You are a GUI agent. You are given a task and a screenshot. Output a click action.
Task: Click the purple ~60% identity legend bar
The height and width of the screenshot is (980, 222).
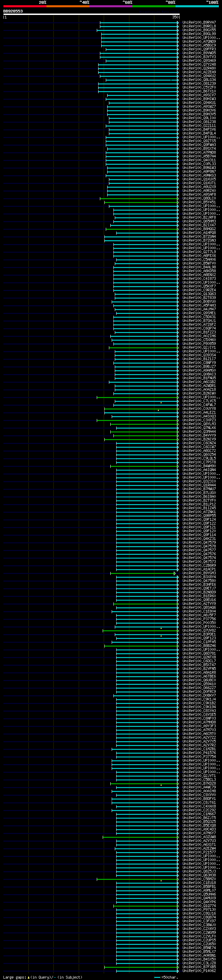pos(111,6)
